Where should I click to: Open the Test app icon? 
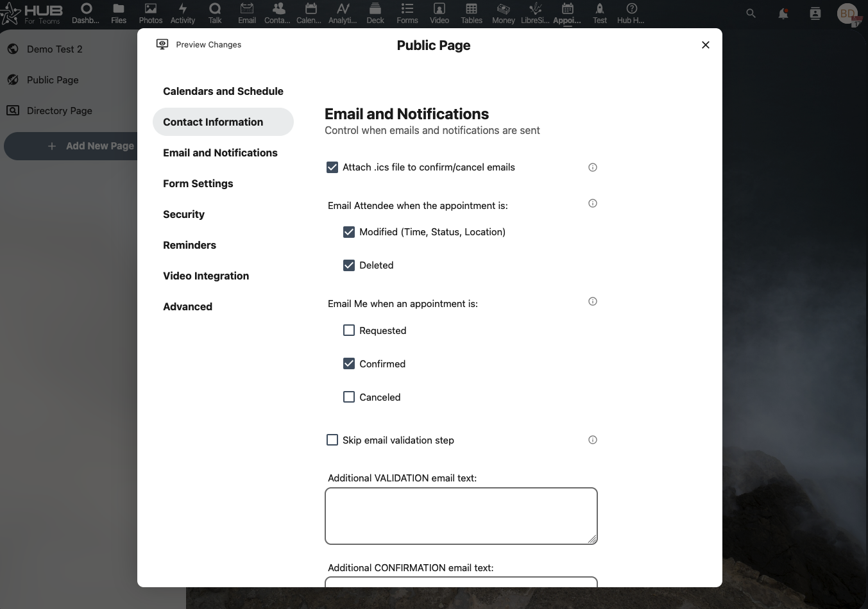click(x=600, y=13)
